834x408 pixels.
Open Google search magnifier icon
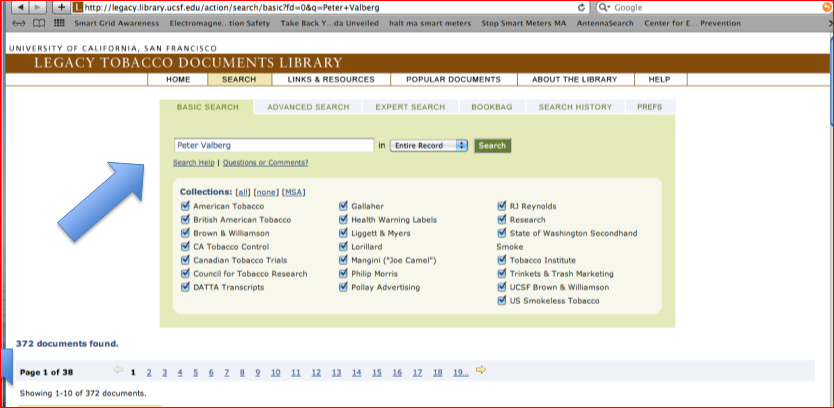coord(605,7)
